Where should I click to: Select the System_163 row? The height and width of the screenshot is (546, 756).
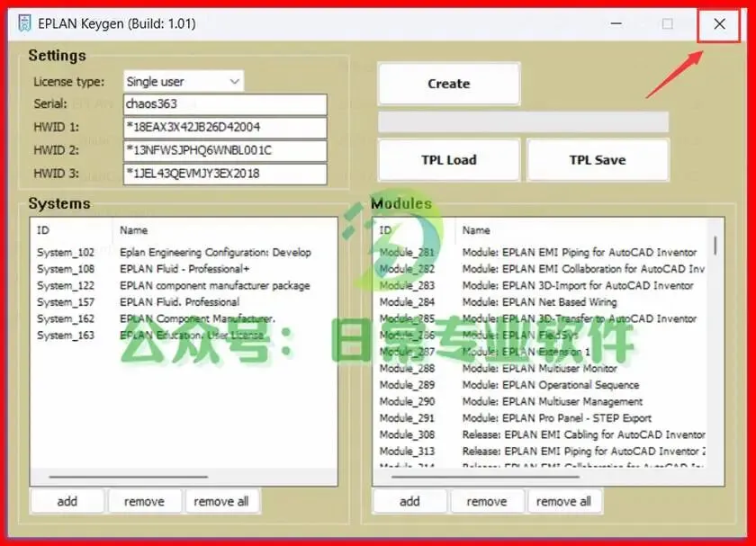(x=184, y=335)
